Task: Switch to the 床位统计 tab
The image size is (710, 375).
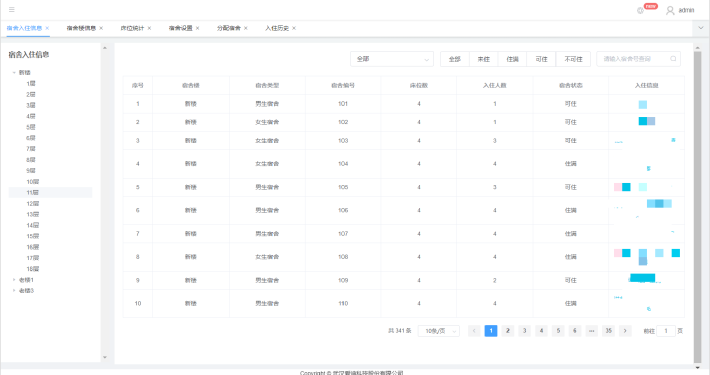Action: (132, 28)
